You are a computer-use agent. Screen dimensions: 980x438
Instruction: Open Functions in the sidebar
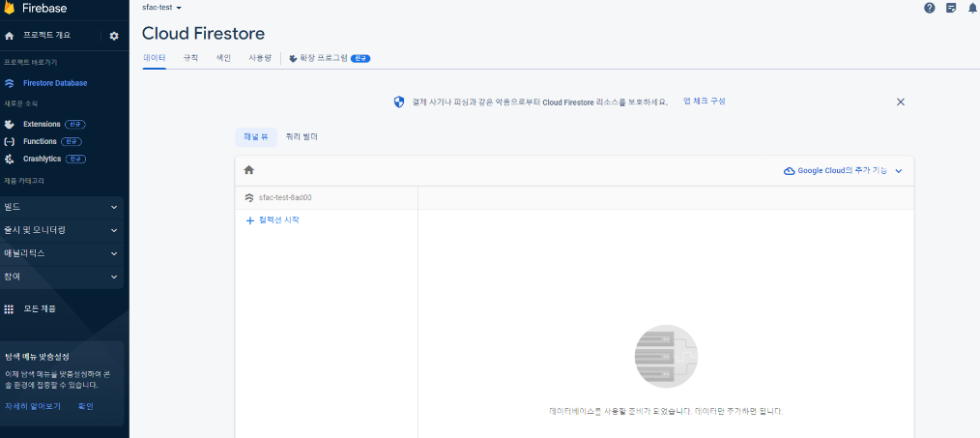coord(40,142)
